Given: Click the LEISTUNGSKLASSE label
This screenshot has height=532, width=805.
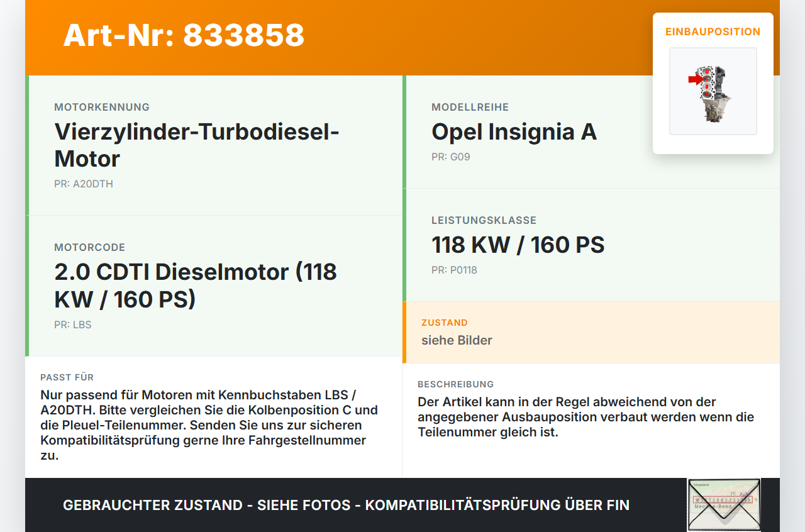Looking at the screenshot, I should [484, 221].
